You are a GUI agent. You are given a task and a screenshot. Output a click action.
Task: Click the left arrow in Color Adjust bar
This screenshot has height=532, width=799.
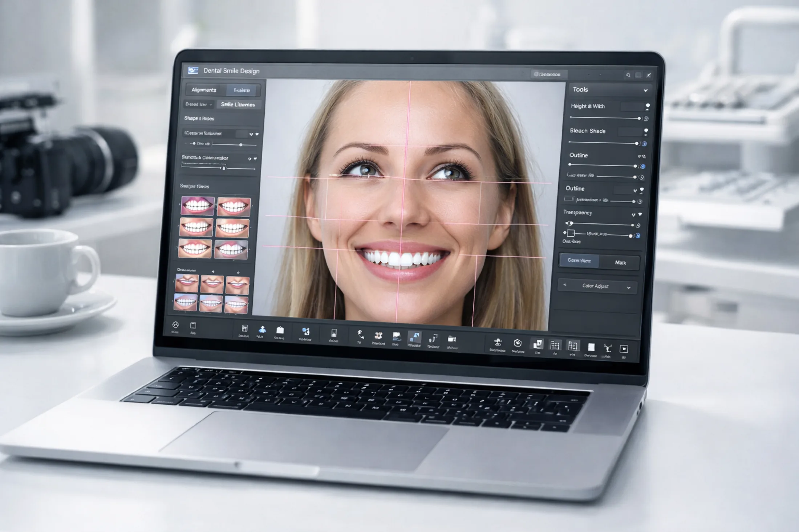click(x=564, y=285)
